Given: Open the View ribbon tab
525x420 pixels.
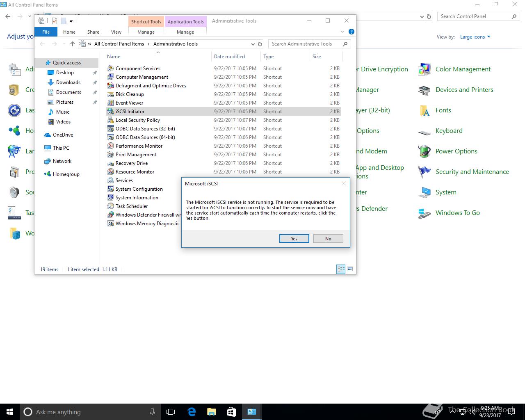Looking at the screenshot, I should tap(116, 32).
